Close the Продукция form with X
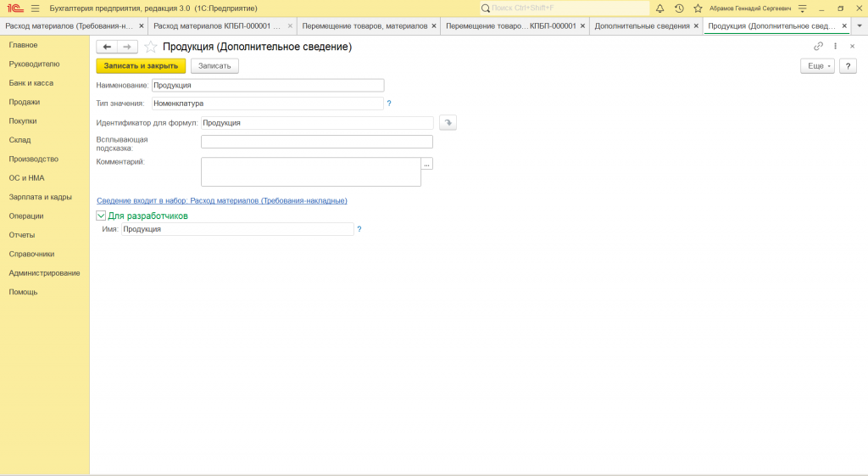Screen dimensions: 868x476 pos(853,46)
